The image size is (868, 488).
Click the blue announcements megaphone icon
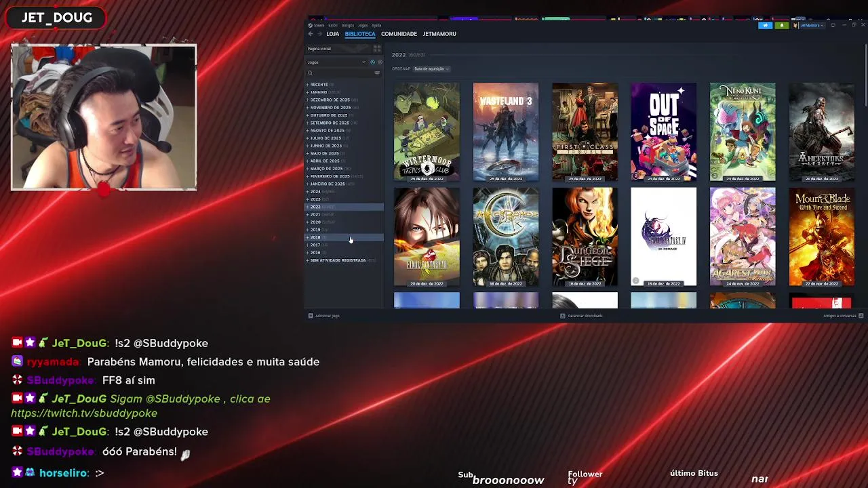[765, 25]
